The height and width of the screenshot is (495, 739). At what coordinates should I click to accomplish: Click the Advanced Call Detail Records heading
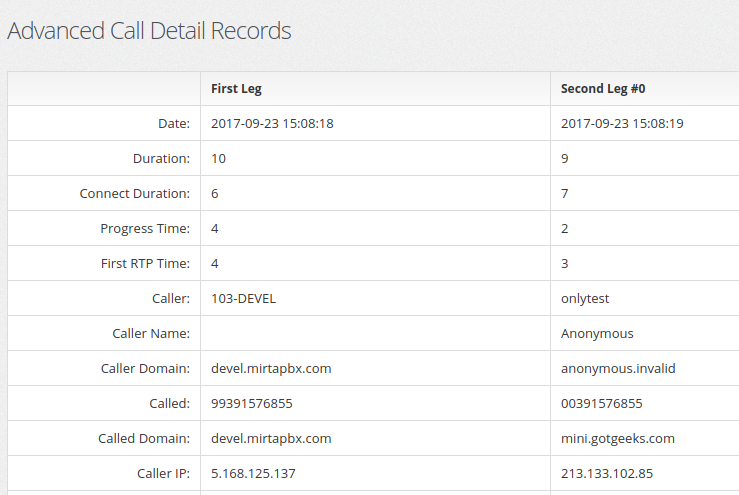[149, 31]
